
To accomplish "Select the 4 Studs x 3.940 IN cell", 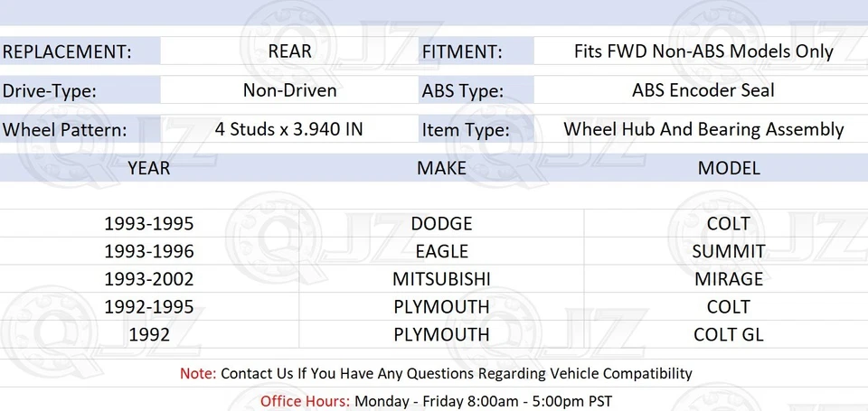I will coord(289,129).
